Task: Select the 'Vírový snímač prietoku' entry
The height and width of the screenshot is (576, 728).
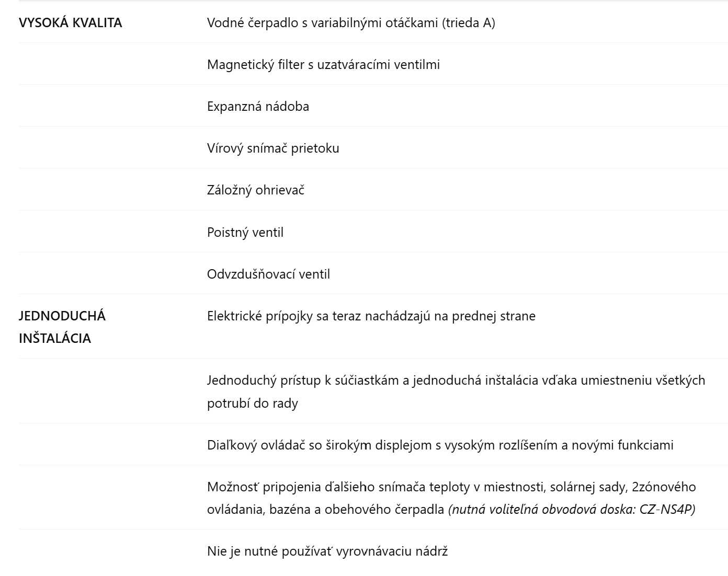Action: click(273, 148)
